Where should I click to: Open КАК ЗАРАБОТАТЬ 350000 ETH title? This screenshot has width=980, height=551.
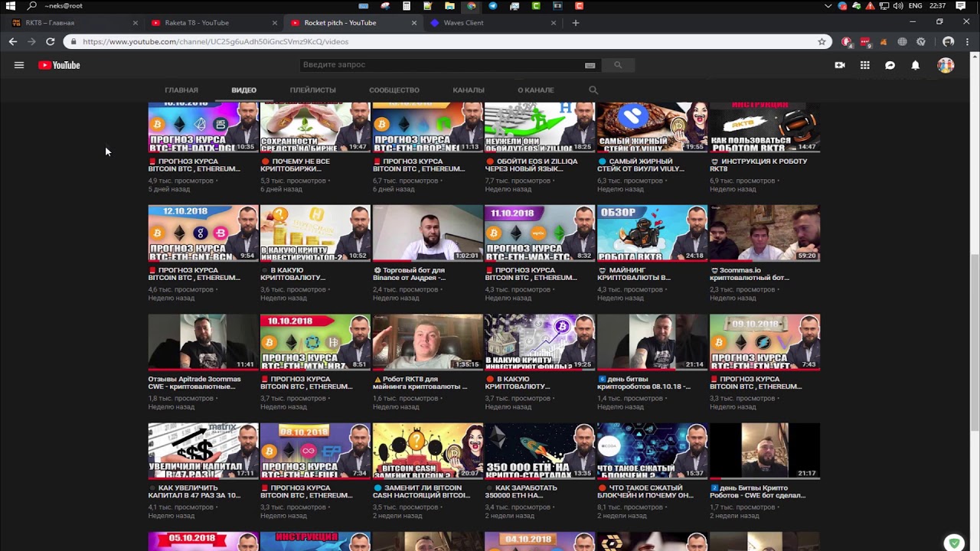pyautogui.click(x=522, y=491)
